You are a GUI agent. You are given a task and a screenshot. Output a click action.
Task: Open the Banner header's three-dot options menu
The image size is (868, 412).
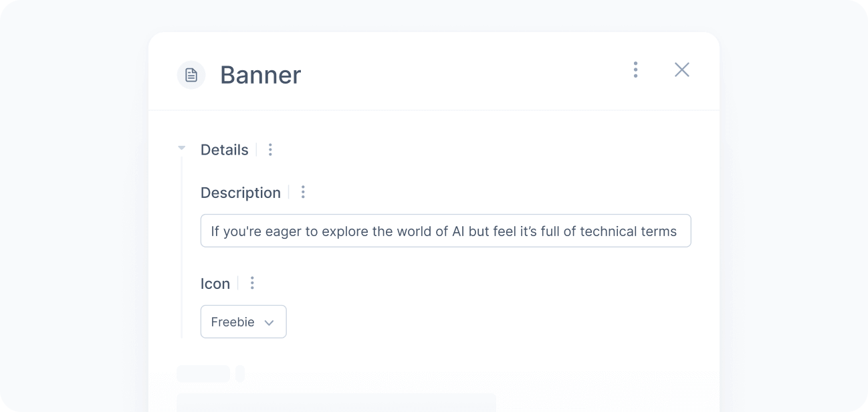(635, 70)
